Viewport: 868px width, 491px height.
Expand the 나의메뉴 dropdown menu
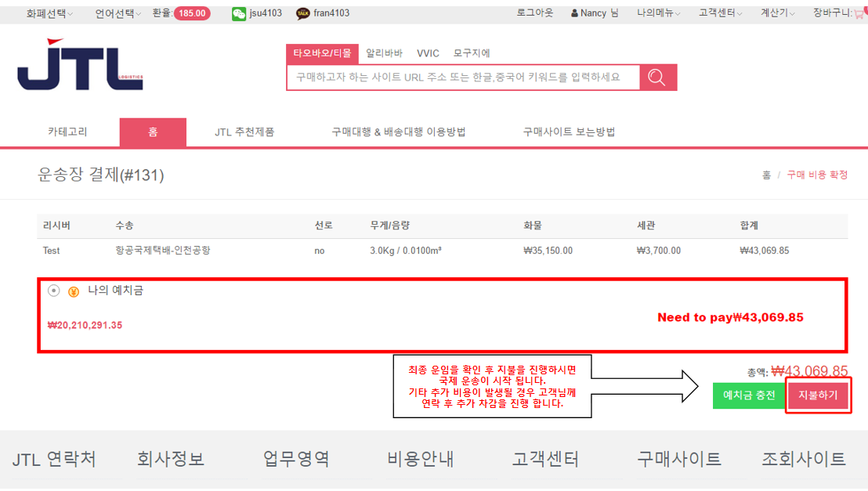658,13
